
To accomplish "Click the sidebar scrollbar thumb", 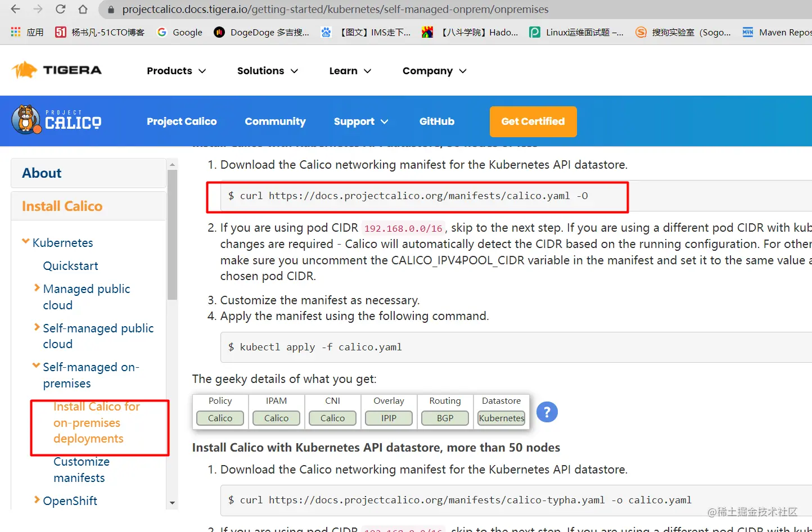I will [173, 235].
